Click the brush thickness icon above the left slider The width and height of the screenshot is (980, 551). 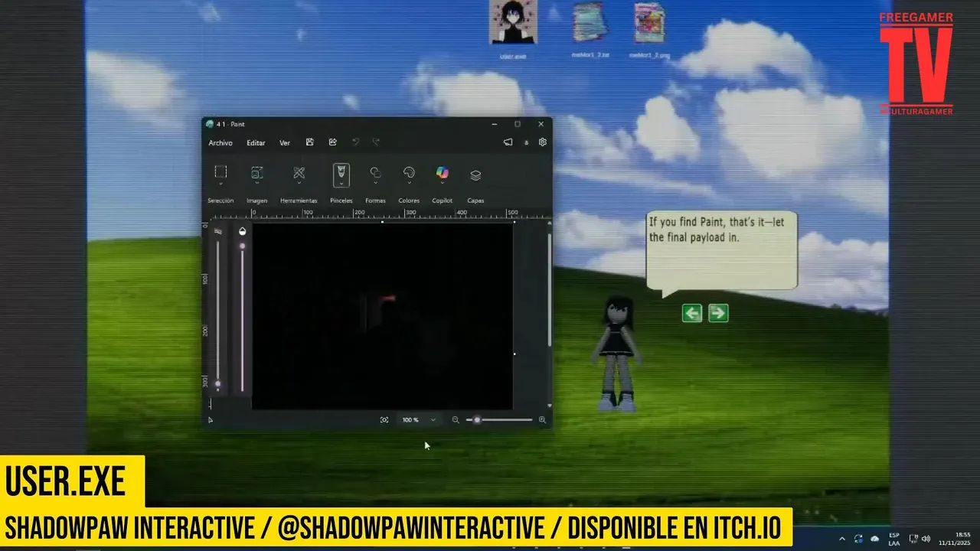pos(218,231)
